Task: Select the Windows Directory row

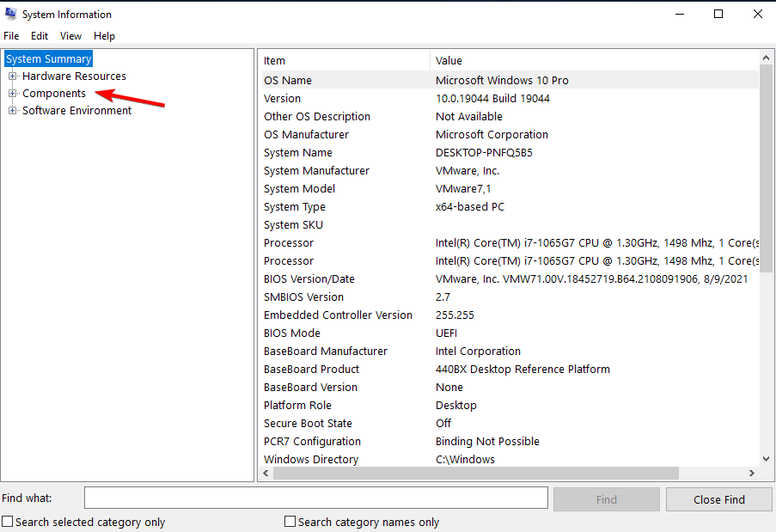Action: [x=510, y=459]
